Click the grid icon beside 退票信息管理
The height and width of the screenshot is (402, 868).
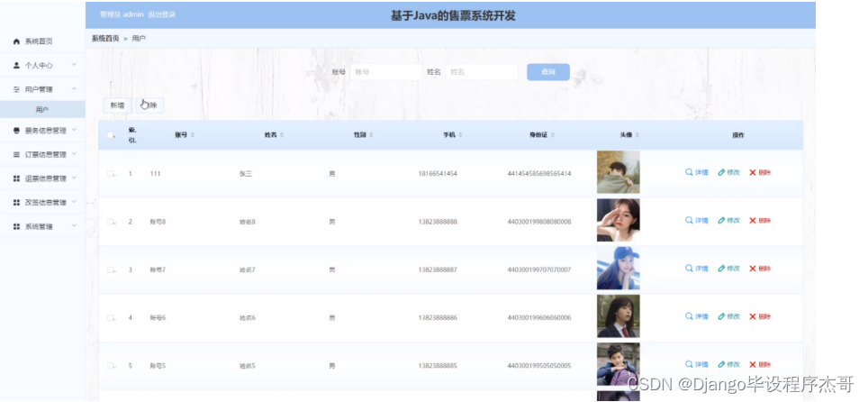point(16,178)
